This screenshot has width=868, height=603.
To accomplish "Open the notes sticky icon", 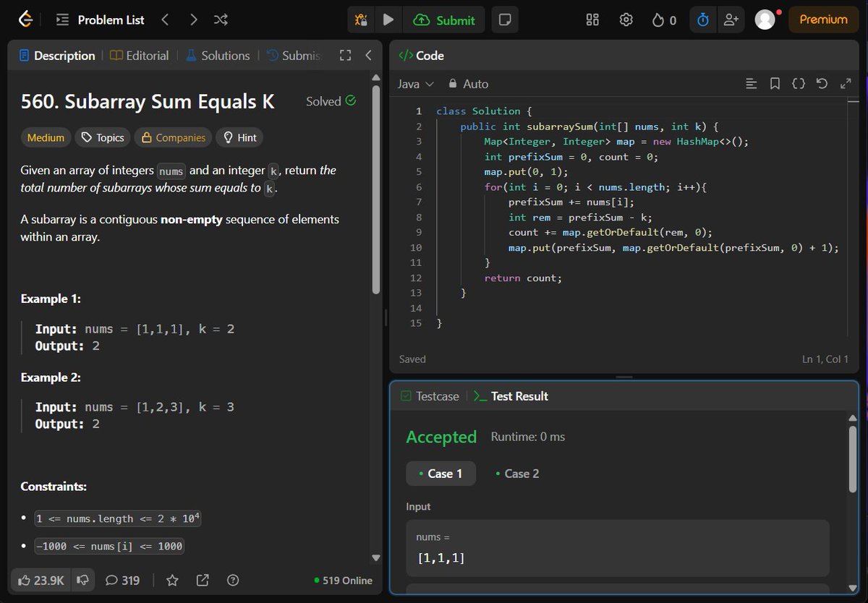I will pyautogui.click(x=505, y=20).
